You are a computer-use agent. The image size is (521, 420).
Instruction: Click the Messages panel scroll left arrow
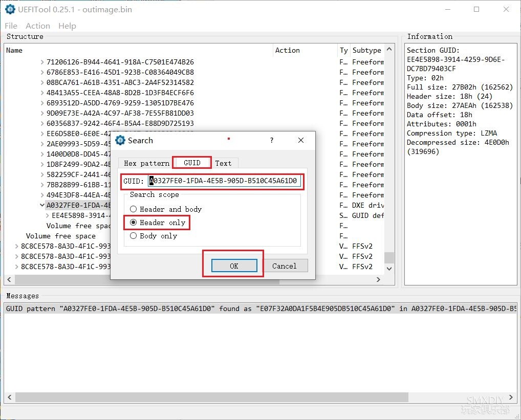[x=9, y=397]
